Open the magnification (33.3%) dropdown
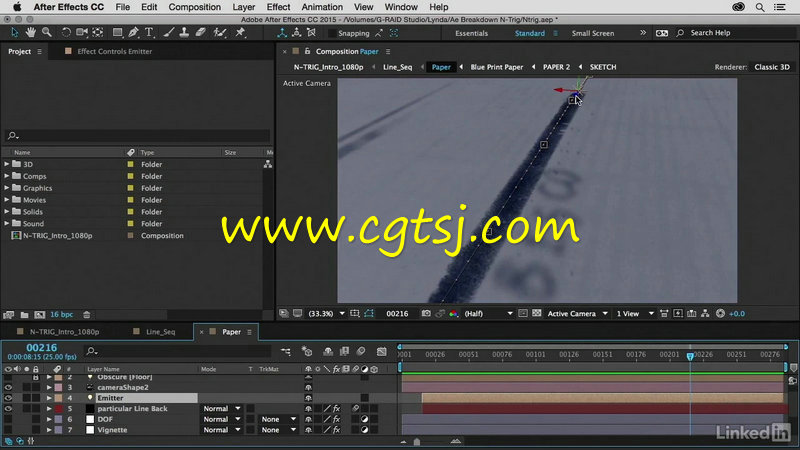800x450 pixels. coord(326,313)
